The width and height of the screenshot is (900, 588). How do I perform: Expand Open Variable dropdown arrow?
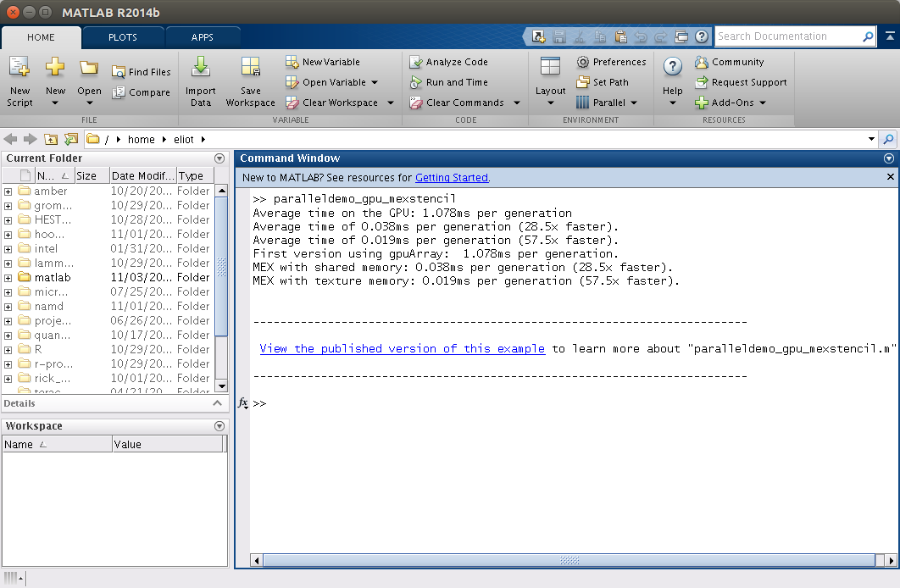coord(375,82)
